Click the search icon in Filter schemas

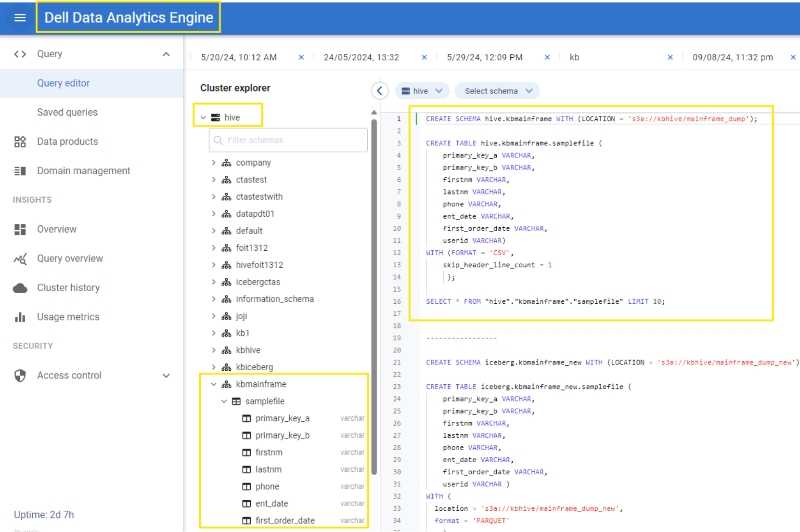[x=218, y=140]
